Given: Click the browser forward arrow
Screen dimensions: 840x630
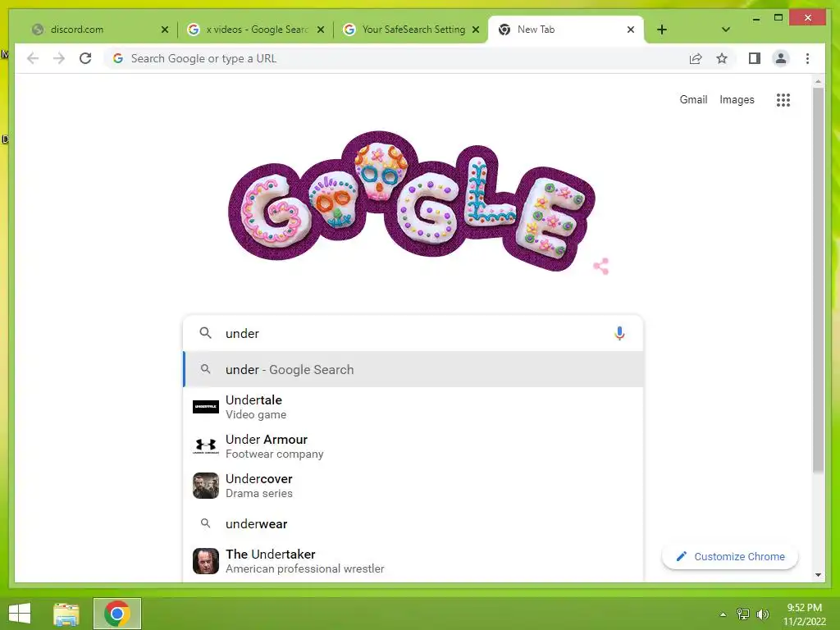Looking at the screenshot, I should coord(59,58).
